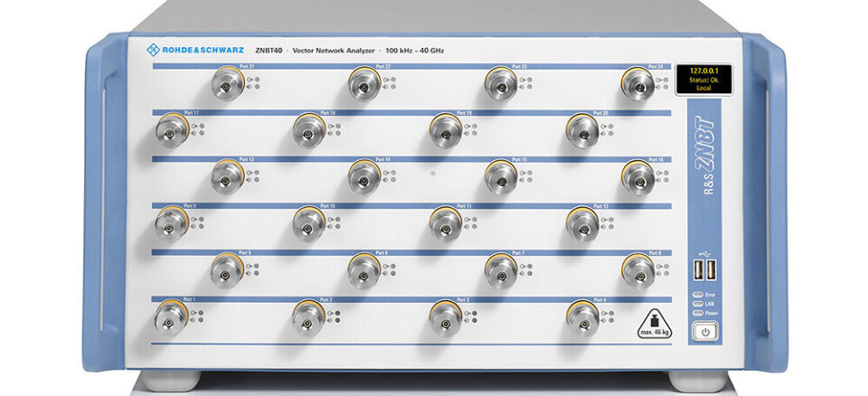
Task: Select the Port 18 connector
Action: [309, 131]
